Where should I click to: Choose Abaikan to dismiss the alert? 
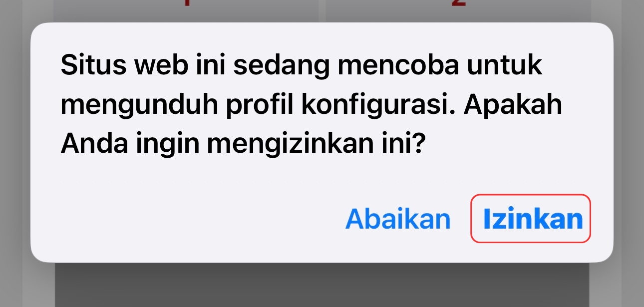(x=398, y=219)
